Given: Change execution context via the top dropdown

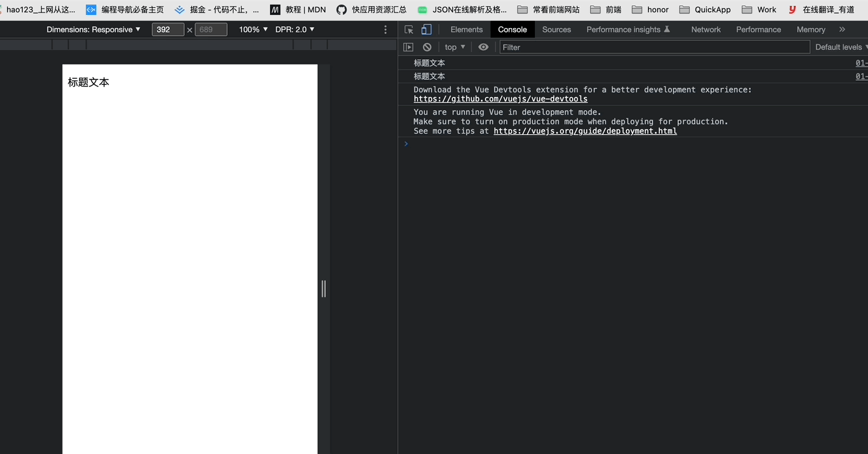Looking at the screenshot, I should 454,47.
